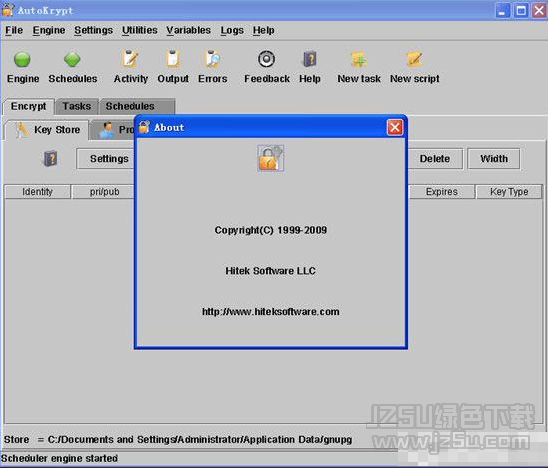
Task: Open the Settings menu
Action: point(93,30)
